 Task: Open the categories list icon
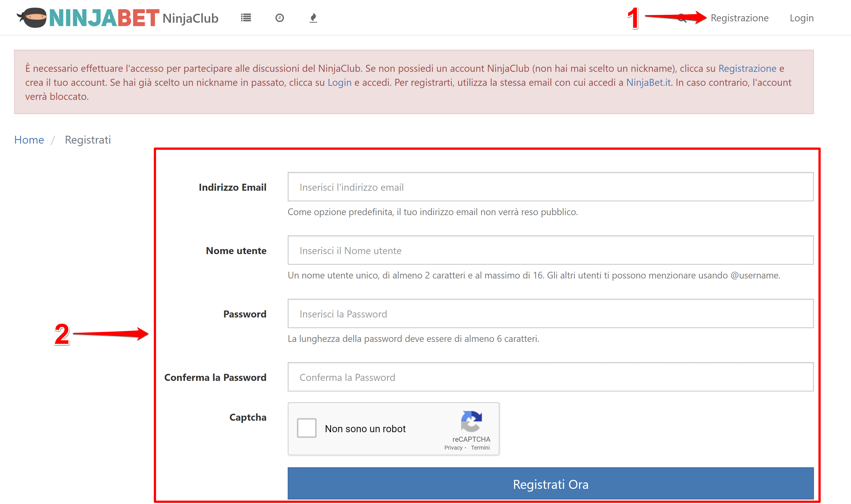point(246,18)
